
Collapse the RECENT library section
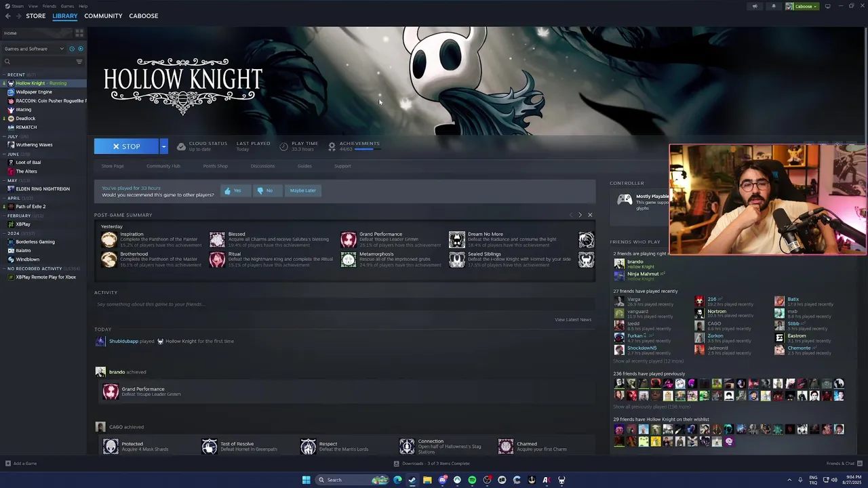coord(4,75)
